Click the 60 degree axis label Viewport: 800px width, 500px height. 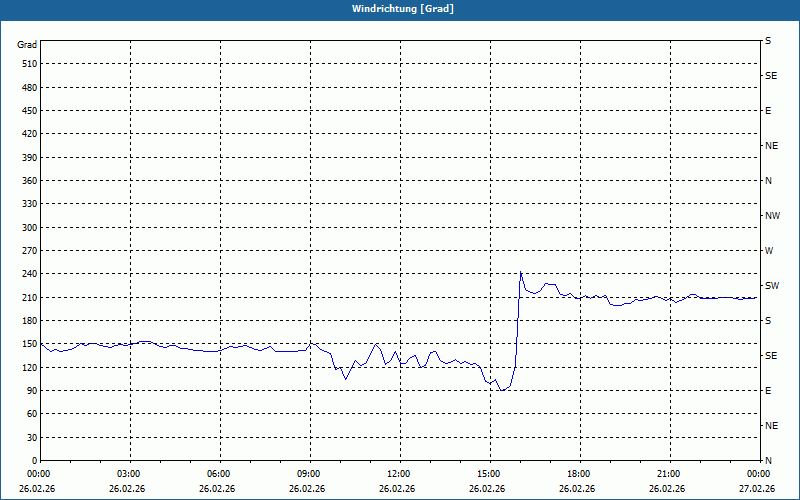pyautogui.click(x=32, y=414)
